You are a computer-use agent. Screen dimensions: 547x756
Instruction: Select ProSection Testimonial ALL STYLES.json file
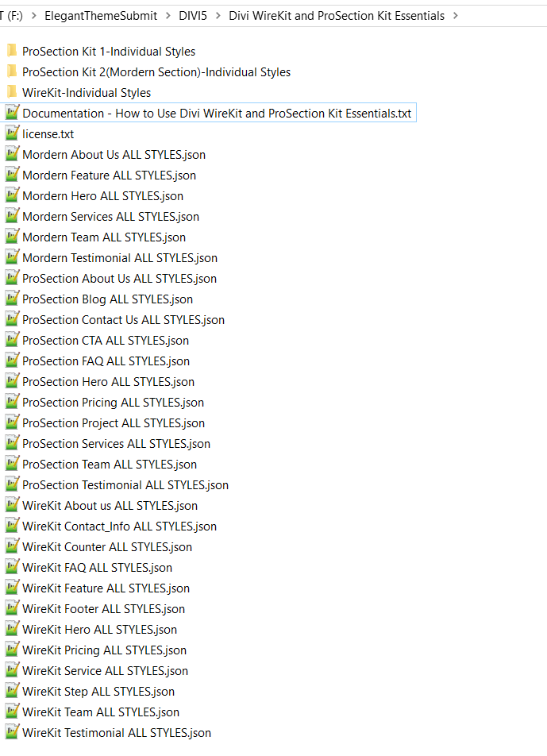(x=125, y=485)
